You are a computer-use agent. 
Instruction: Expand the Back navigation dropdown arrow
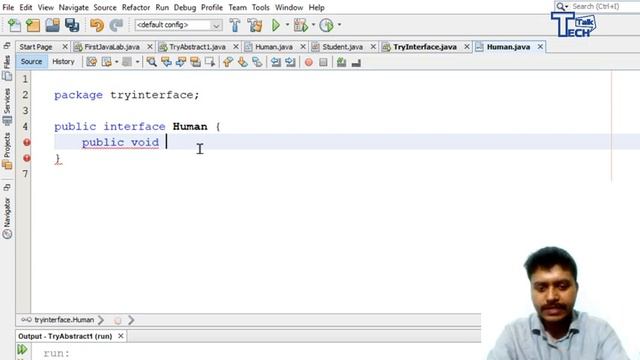tap(116, 62)
